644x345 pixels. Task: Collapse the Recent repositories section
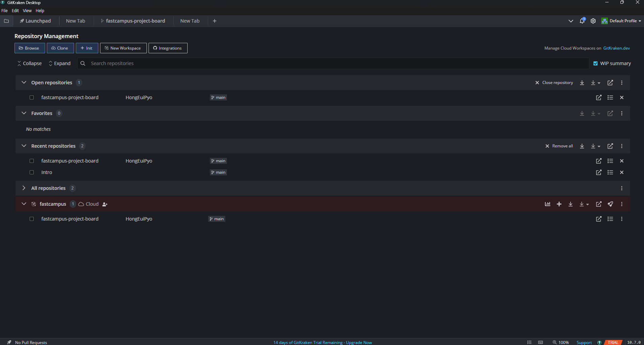pos(24,146)
